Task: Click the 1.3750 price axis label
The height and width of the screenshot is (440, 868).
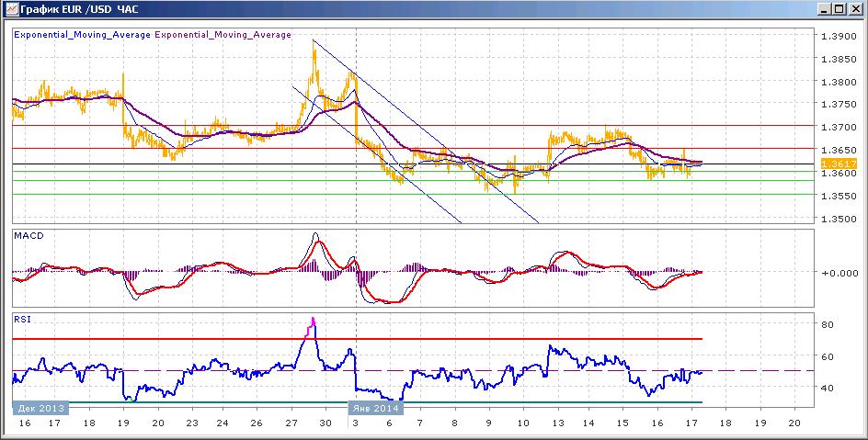Action: (839, 105)
